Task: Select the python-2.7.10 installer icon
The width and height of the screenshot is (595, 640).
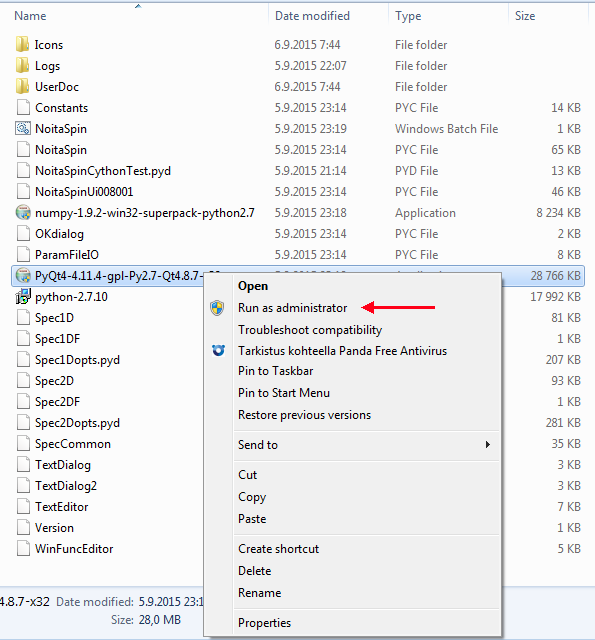Action: [x=23, y=297]
